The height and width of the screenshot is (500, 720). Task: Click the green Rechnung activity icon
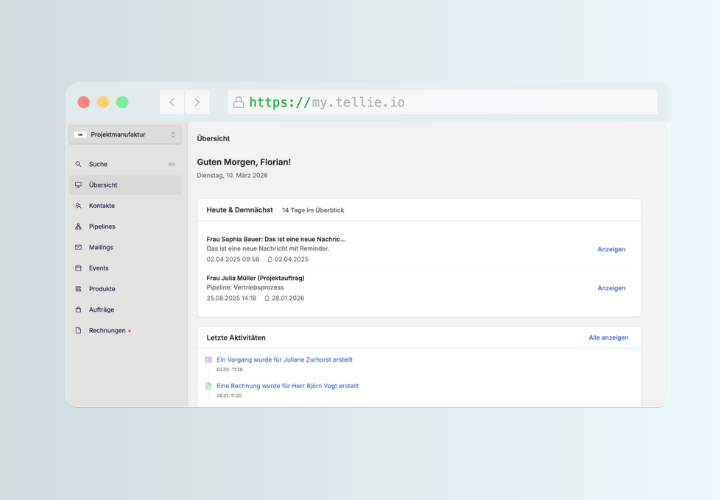[208, 385]
